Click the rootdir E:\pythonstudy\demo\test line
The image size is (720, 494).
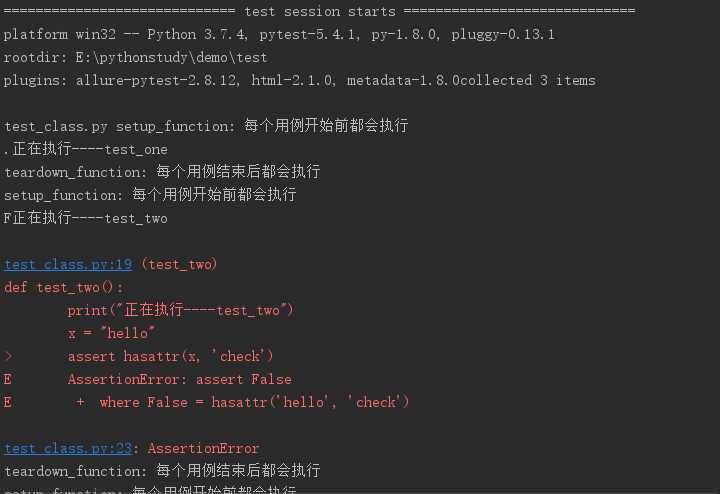pos(135,57)
